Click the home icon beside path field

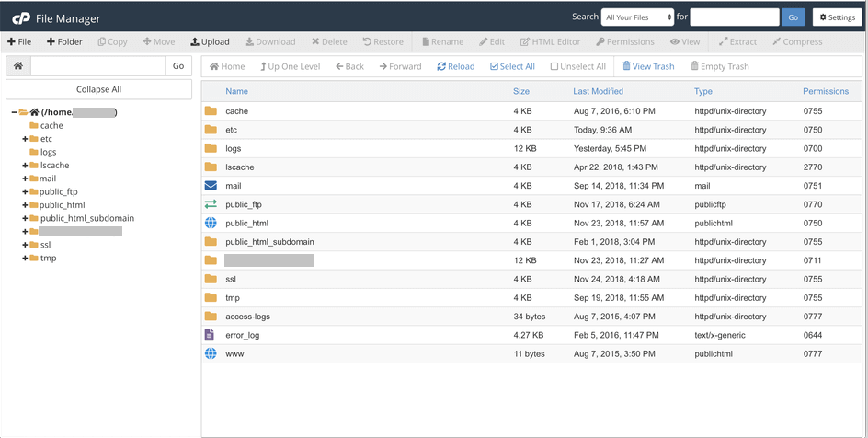(x=18, y=66)
